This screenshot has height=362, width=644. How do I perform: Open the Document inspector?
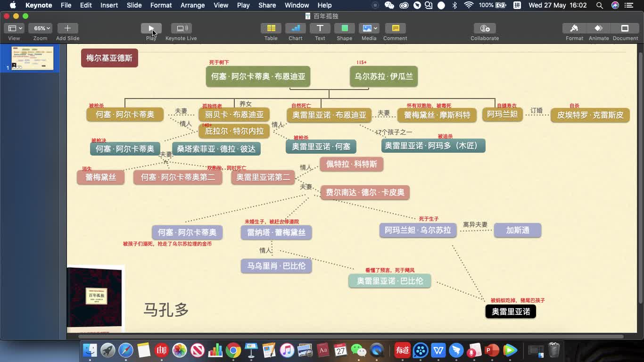pos(625,28)
